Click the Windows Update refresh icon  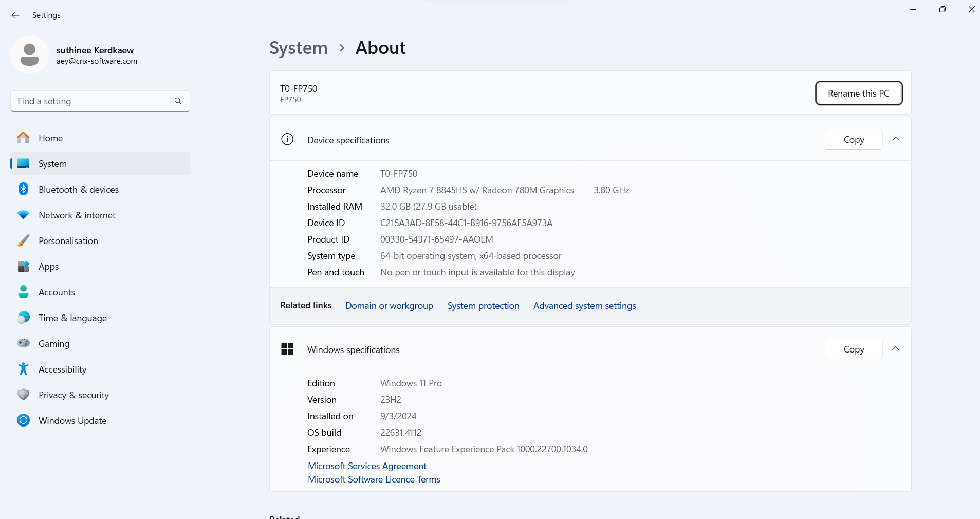click(23, 420)
